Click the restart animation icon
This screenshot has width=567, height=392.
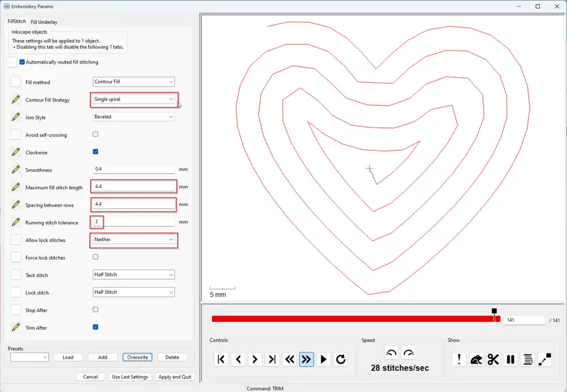341,359
